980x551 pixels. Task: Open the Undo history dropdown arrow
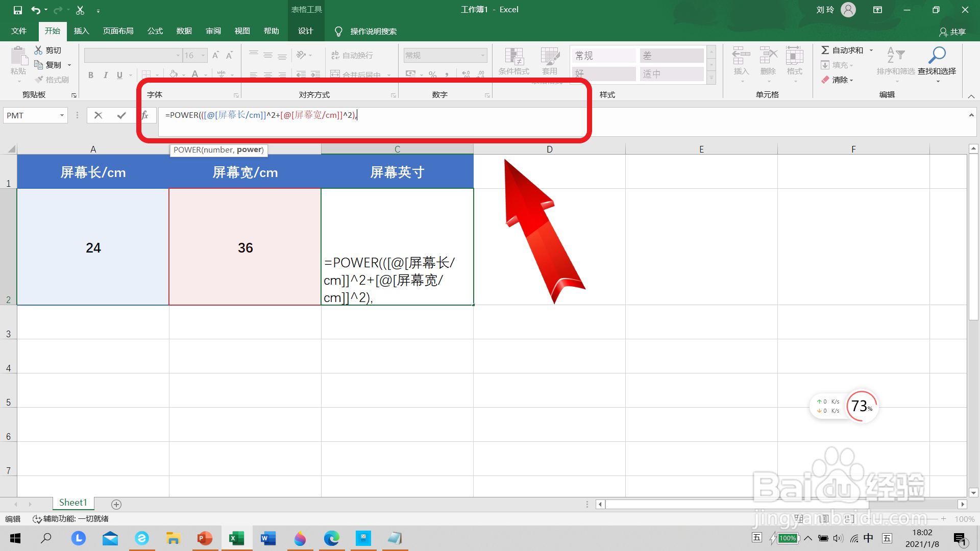tap(46, 10)
